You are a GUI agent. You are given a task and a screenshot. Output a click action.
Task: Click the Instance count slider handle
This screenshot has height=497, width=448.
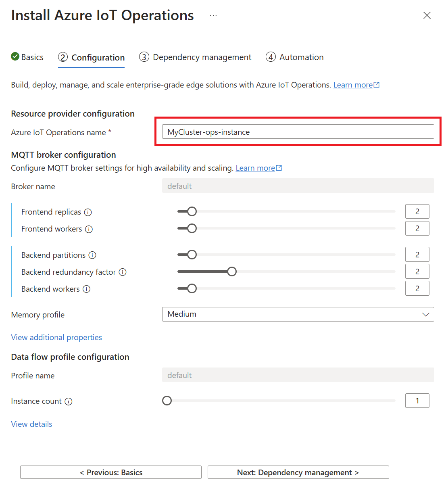click(167, 401)
